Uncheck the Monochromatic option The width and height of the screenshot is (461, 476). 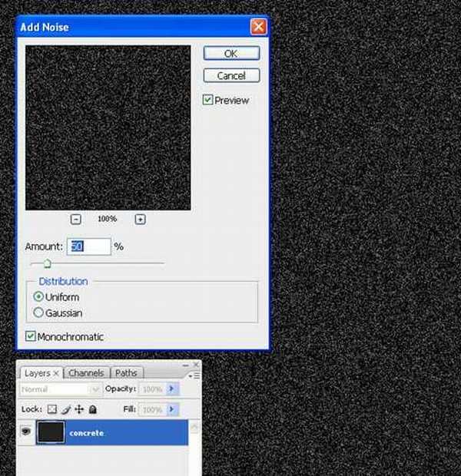coord(31,336)
